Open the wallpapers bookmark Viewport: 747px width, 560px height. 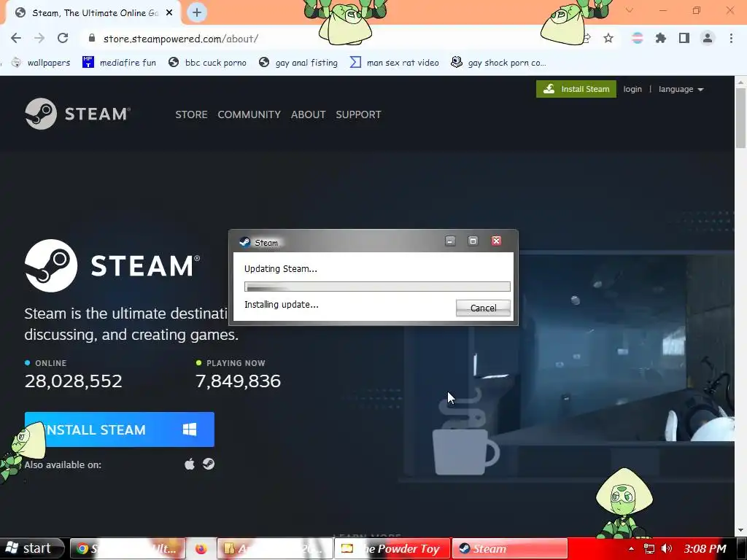click(x=41, y=63)
